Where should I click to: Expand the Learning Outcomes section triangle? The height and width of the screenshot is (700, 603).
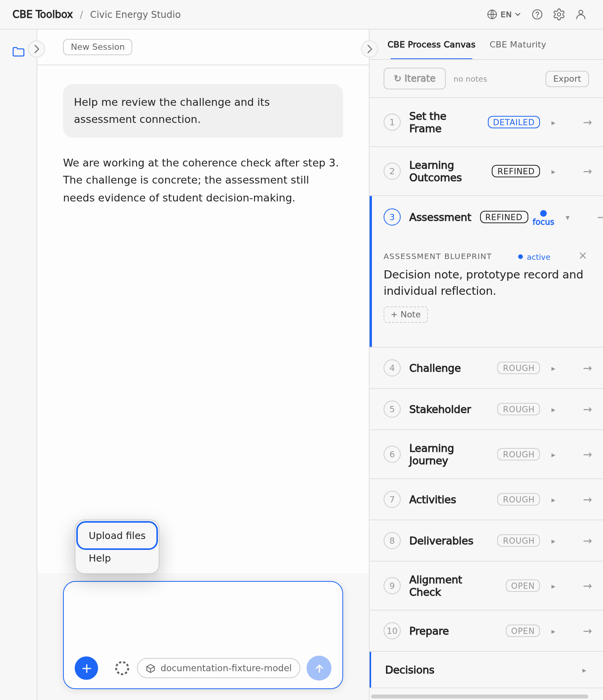point(553,172)
